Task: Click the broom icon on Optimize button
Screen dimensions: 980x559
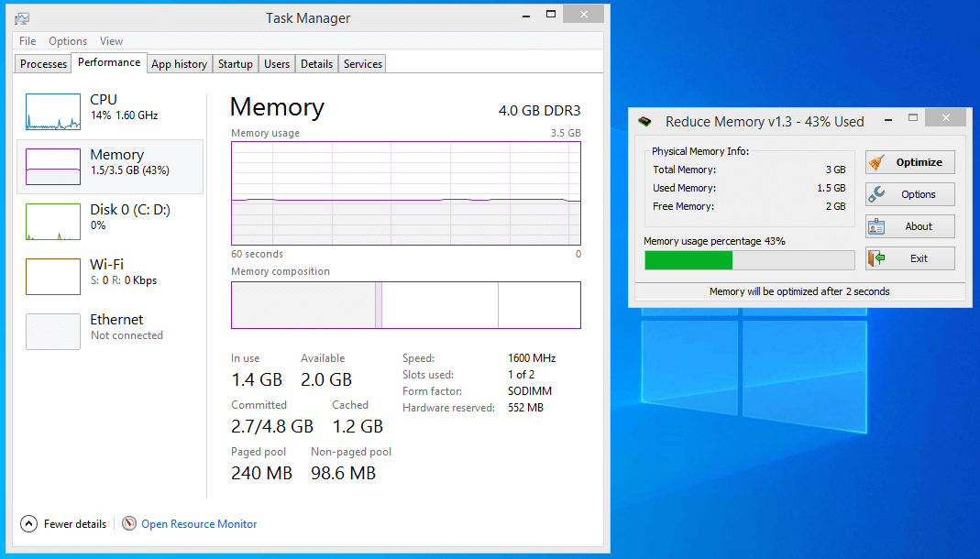Action: pyautogui.click(x=876, y=162)
